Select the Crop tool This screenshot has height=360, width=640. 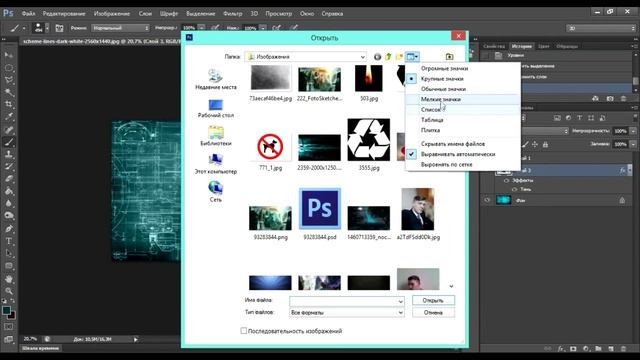tap(9, 104)
